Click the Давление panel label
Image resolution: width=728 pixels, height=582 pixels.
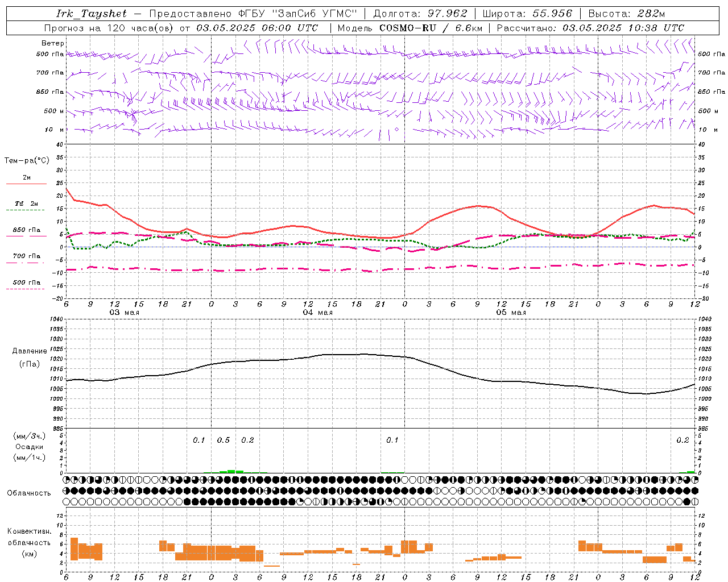click(30, 351)
